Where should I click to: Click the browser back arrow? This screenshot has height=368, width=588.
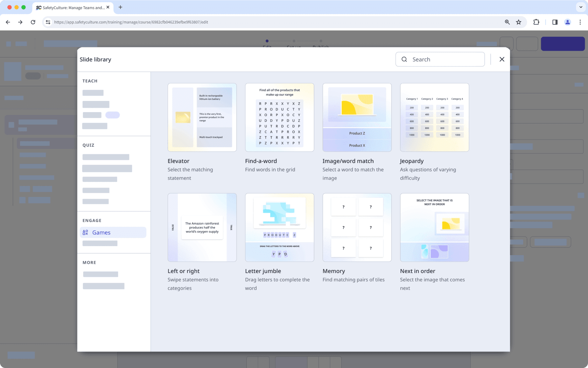click(x=8, y=22)
